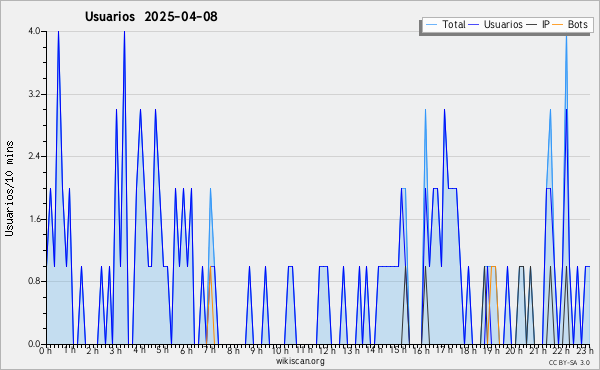Viewport: 600px width, 370px height.
Task: Click the '12 h' x-axis label
Action: (327, 351)
